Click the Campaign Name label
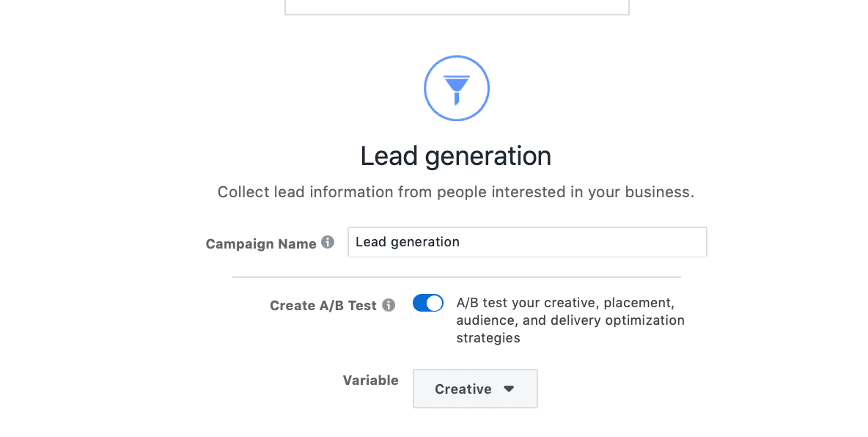868x437 pixels. (261, 243)
